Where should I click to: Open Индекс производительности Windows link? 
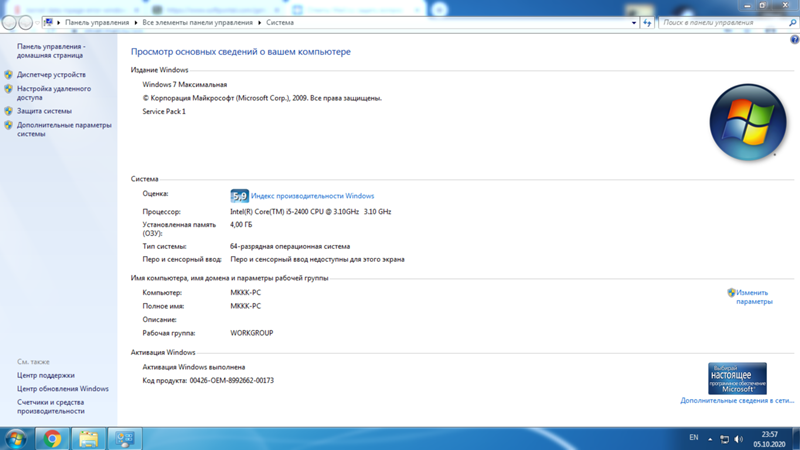point(312,196)
